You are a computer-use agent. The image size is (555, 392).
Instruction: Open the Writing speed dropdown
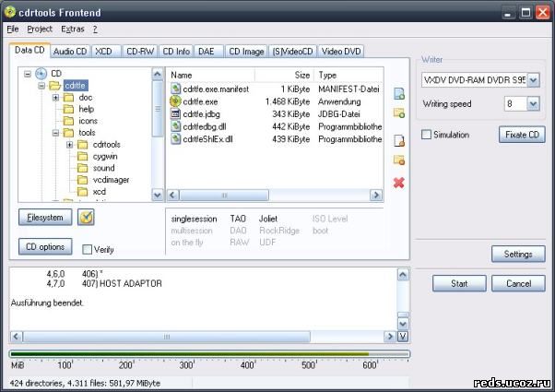tap(533, 103)
